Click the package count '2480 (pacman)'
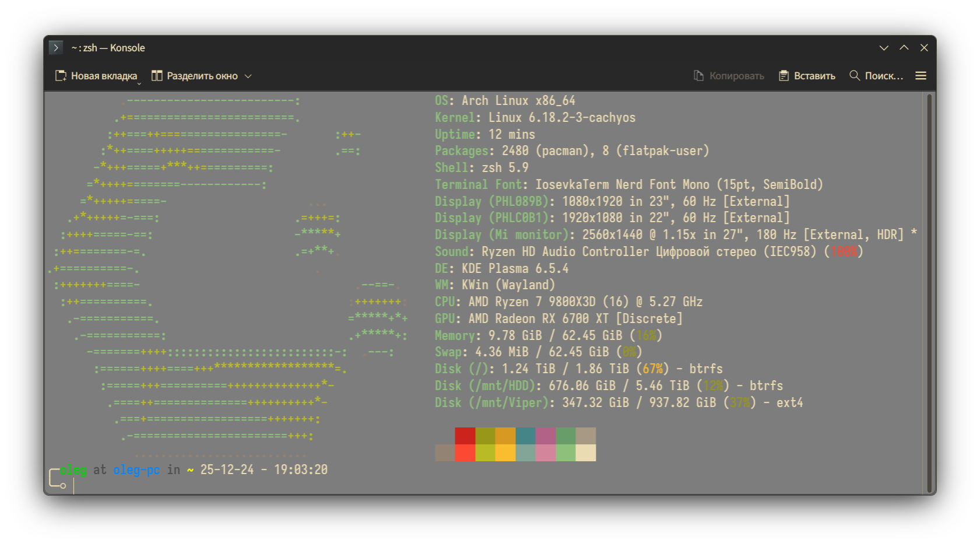Screen dimensions: 980x547 tap(545, 151)
